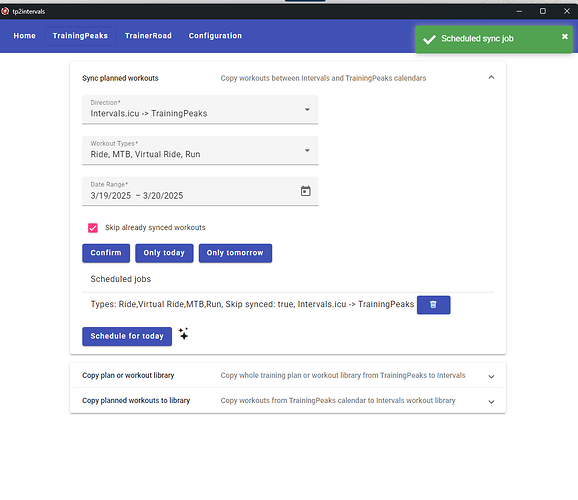Expand the Copy plan or workout library section

(288, 375)
